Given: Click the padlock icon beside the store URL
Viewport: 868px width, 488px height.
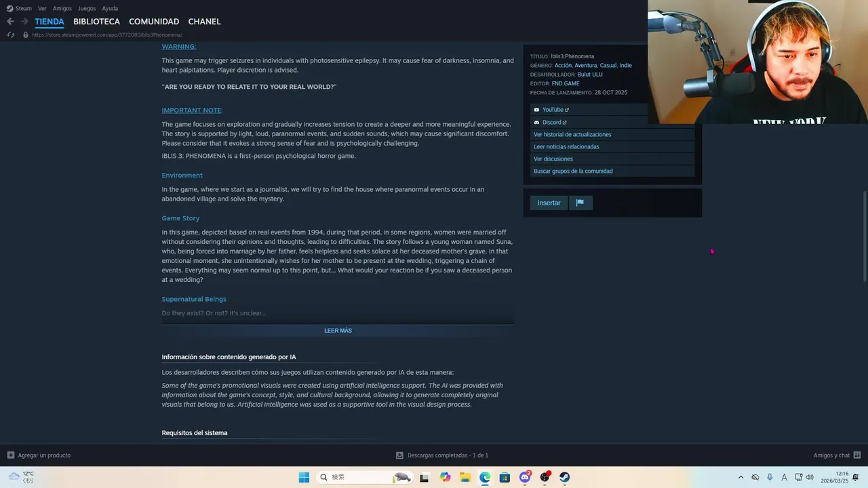Looking at the screenshot, I should pos(26,35).
